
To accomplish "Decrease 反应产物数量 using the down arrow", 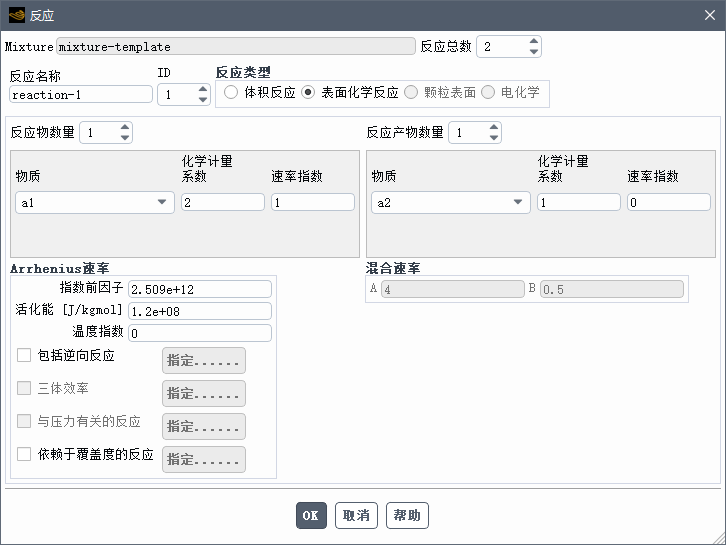I will point(493,138).
